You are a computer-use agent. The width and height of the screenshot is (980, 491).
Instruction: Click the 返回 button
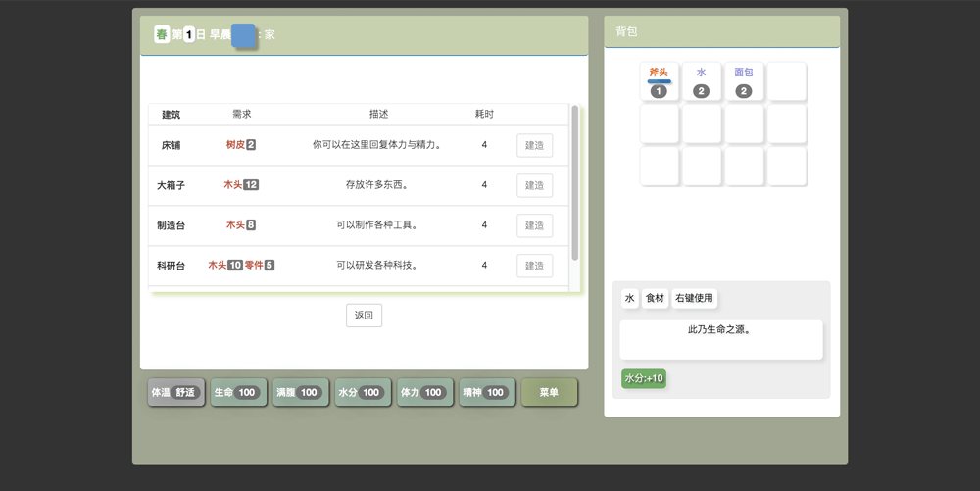click(x=364, y=316)
